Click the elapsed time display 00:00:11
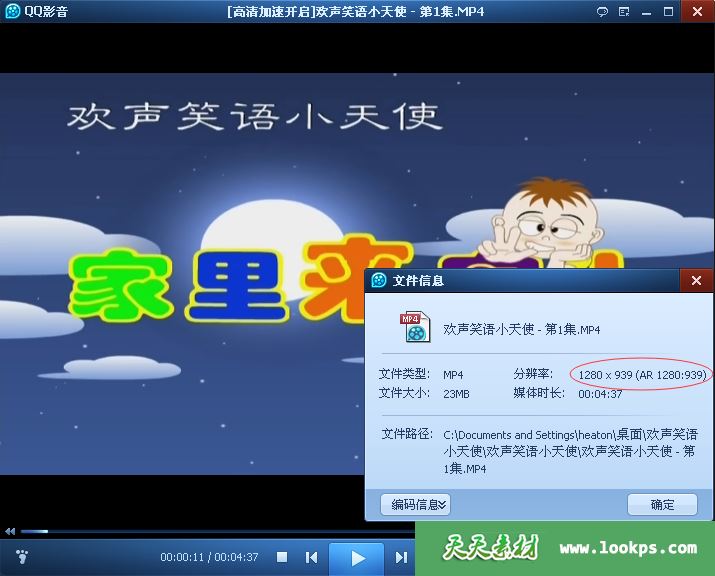The image size is (715, 576). tap(182, 557)
